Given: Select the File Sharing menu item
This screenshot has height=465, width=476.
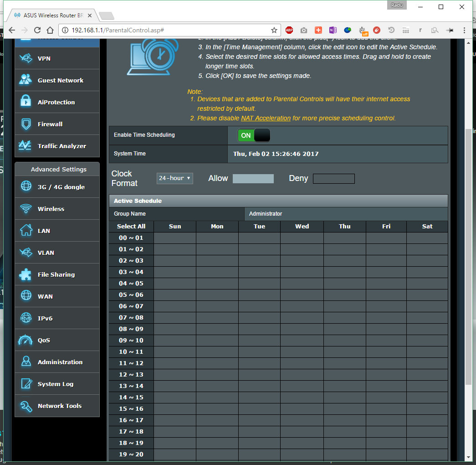Looking at the screenshot, I should [56, 274].
